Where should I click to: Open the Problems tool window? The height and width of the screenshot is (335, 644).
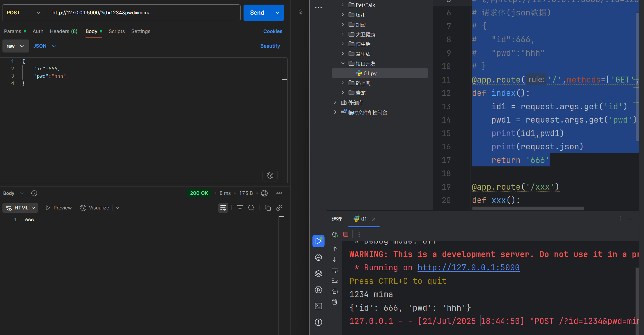click(318, 322)
